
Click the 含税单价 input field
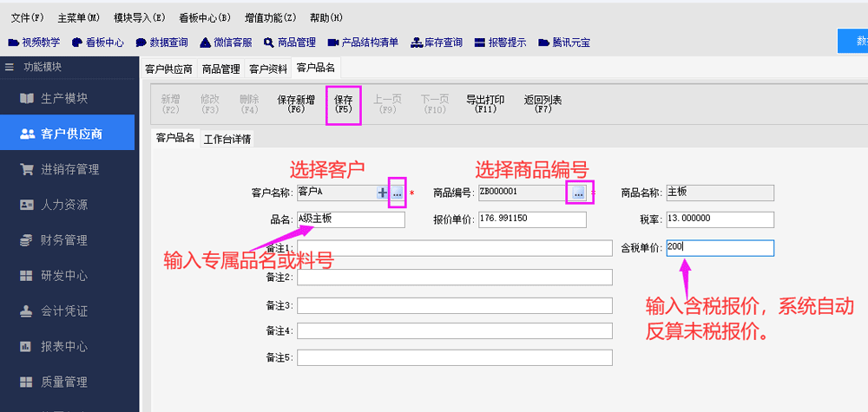click(x=720, y=248)
